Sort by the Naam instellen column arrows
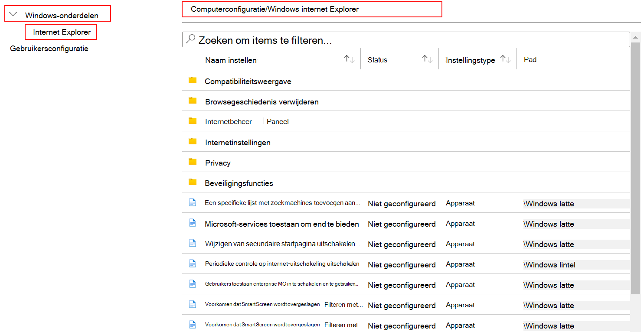The image size is (644, 332). point(350,60)
